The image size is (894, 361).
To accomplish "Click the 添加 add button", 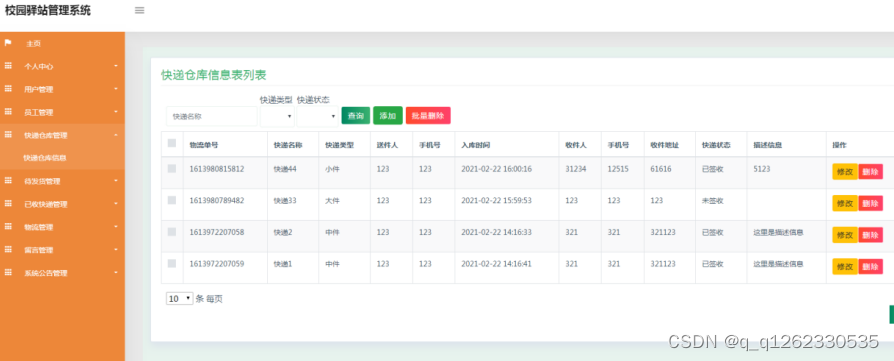I will tap(388, 116).
